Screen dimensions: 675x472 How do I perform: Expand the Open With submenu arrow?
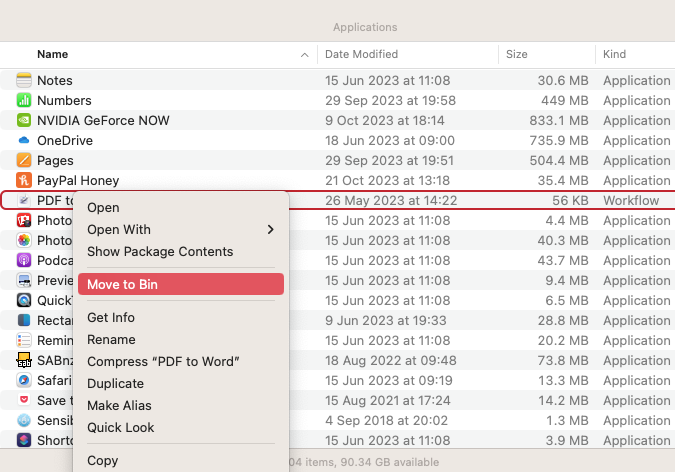(x=270, y=230)
